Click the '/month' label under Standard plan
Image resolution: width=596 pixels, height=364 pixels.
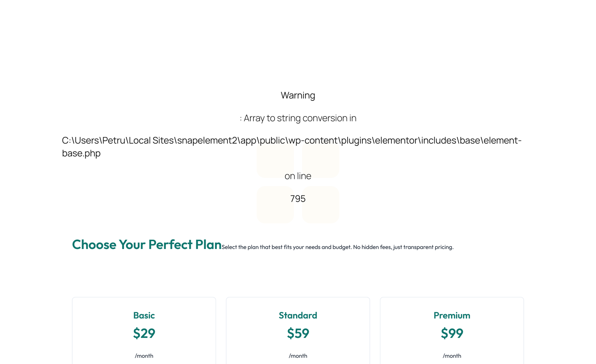(x=298, y=355)
